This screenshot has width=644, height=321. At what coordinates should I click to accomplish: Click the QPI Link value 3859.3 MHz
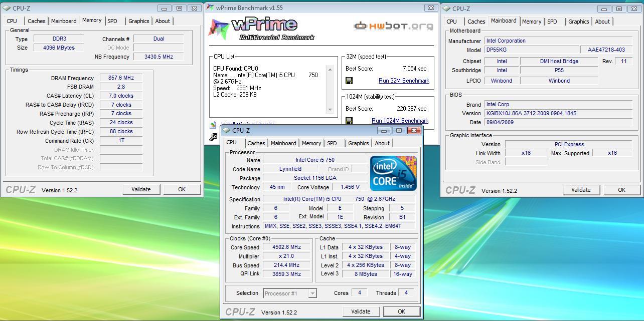click(287, 274)
